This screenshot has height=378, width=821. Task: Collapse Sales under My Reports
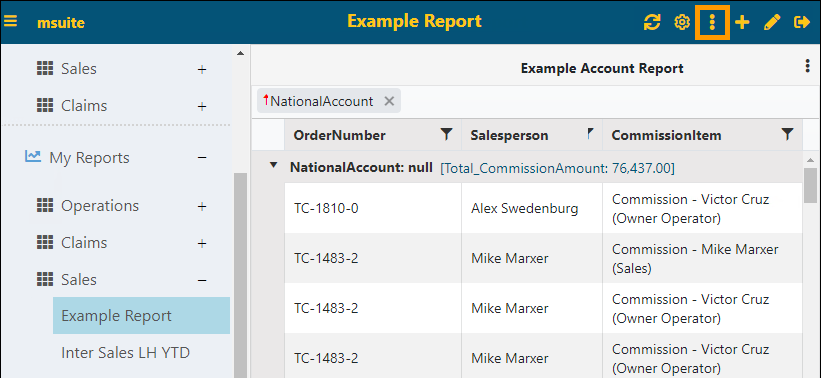tap(202, 280)
